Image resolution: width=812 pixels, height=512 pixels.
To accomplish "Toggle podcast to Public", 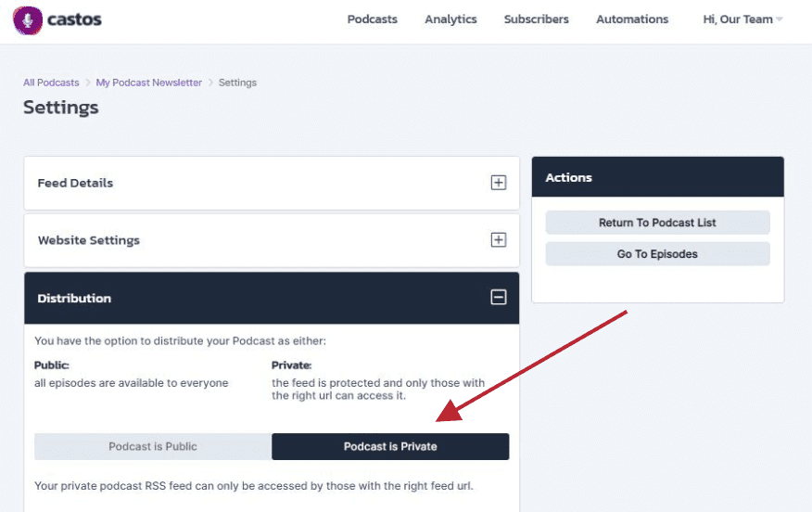I will 153,446.
